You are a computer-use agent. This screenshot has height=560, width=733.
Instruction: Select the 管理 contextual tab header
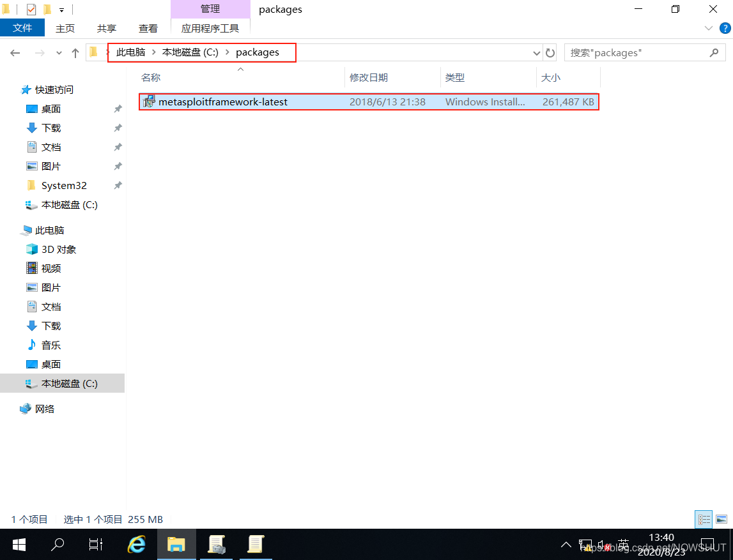(x=210, y=9)
